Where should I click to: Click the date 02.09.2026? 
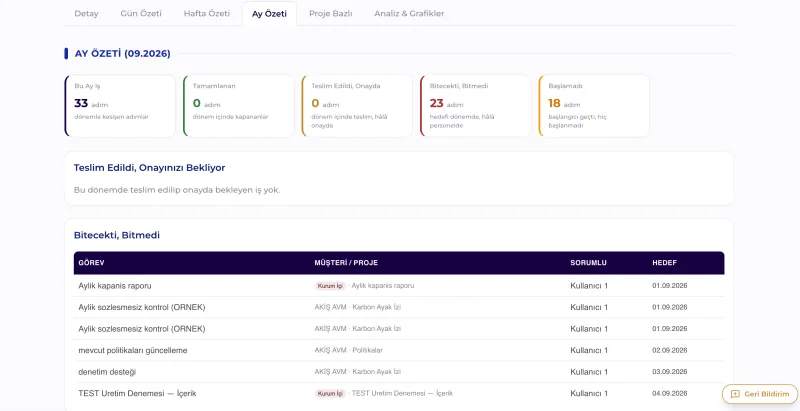pos(669,350)
